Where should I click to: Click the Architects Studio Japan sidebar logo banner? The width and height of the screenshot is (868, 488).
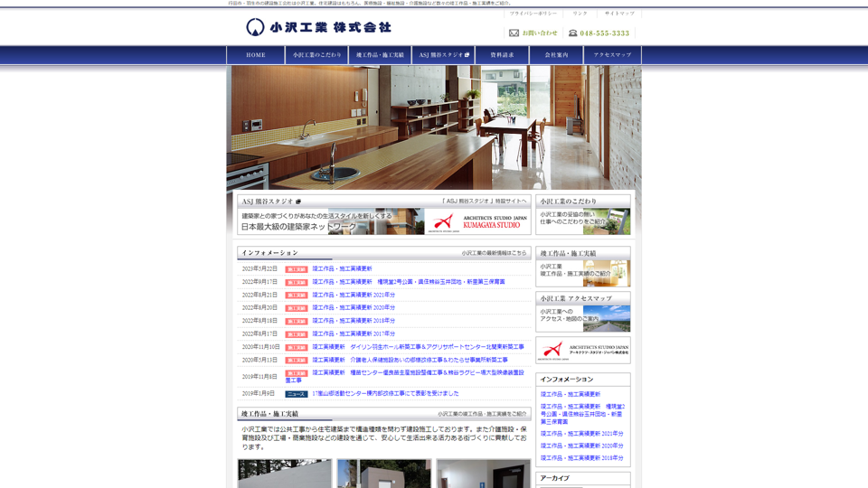tap(582, 350)
